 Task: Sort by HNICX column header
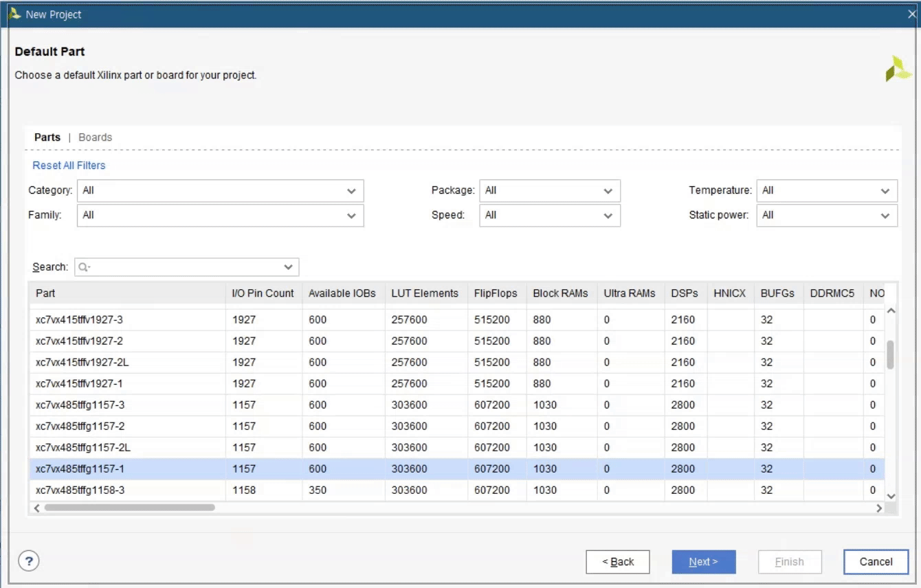(730, 293)
